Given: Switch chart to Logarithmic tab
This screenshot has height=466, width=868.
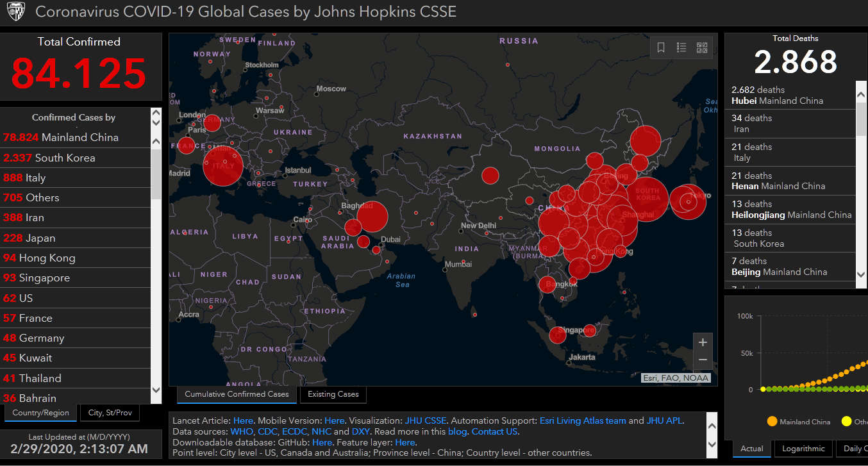Looking at the screenshot, I should click(x=803, y=449).
